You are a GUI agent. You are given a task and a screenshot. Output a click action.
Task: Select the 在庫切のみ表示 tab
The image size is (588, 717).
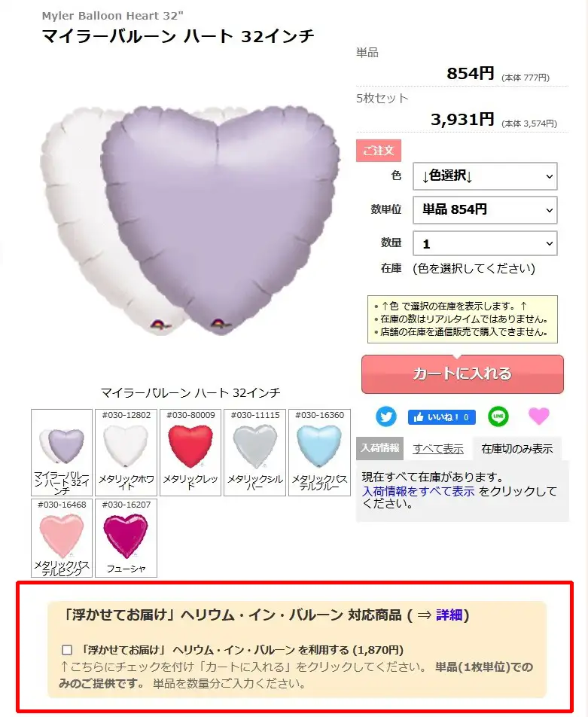pyautogui.click(x=516, y=449)
